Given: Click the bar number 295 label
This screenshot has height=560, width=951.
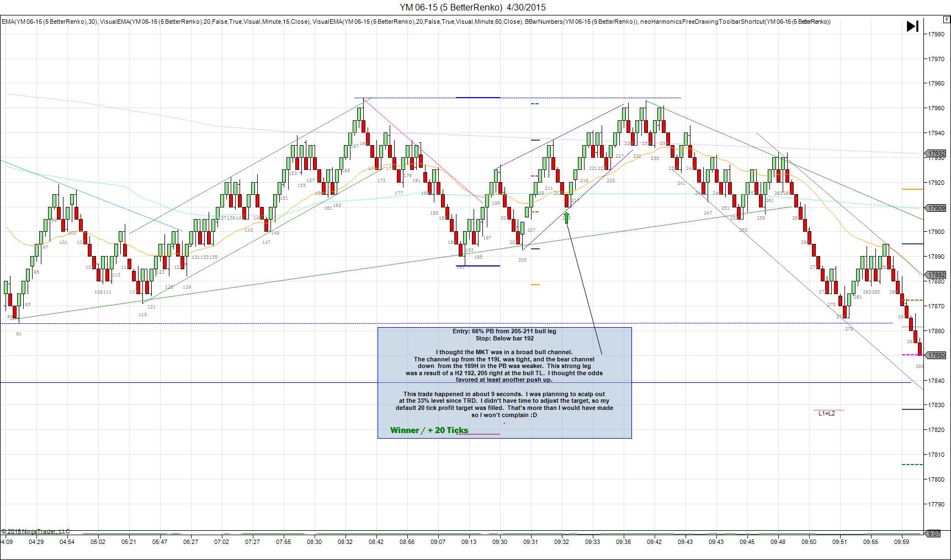Looking at the screenshot, I should click(920, 366).
